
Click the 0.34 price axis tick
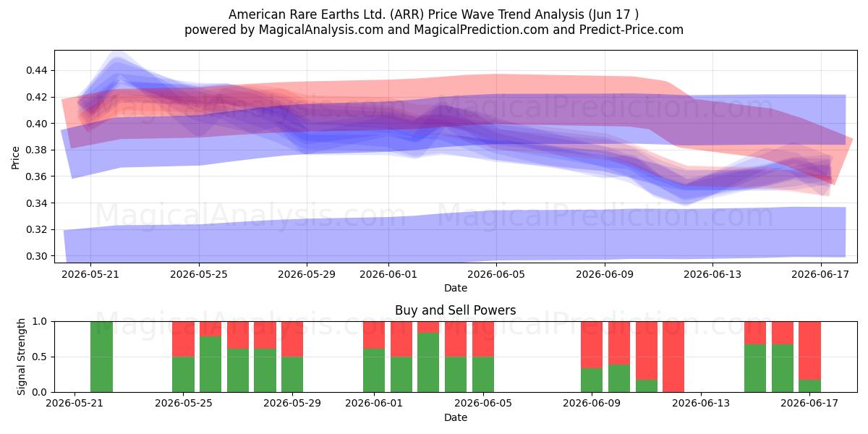tap(37, 203)
